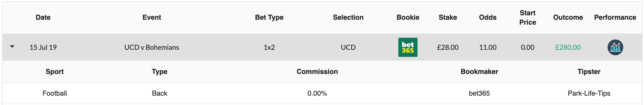This screenshot has height=105, width=644.
Task: Click the Bet Type column header
Action: pos(269,17)
